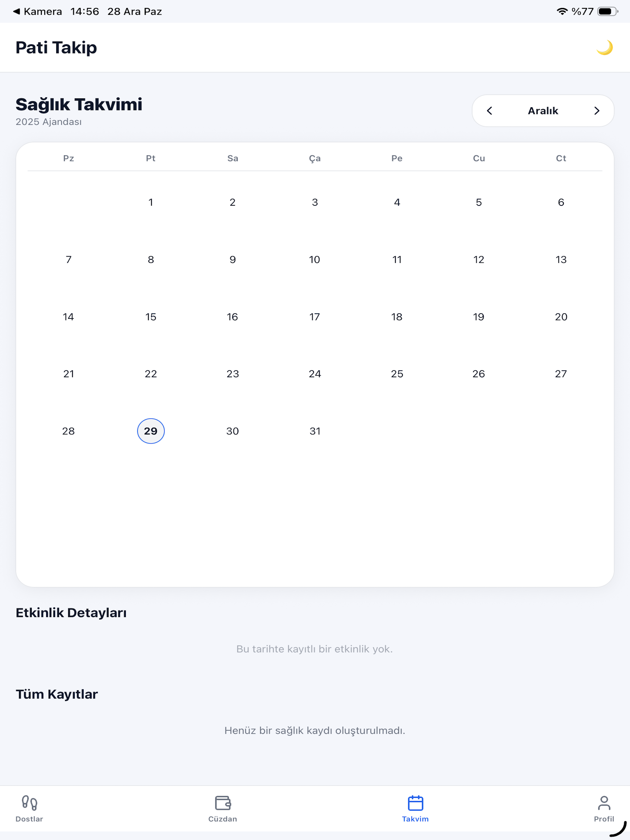Image resolution: width=630 pixels, height=840 pixels.
Task: Open the Profil person icon
Action: [x=604, y=803]
